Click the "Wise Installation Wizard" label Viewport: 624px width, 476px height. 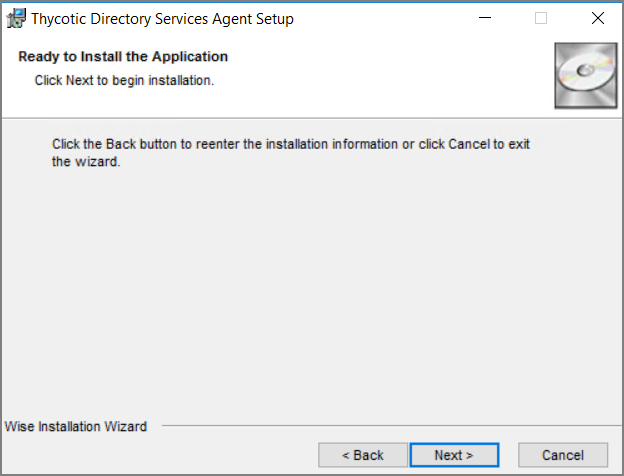point(76,427)
